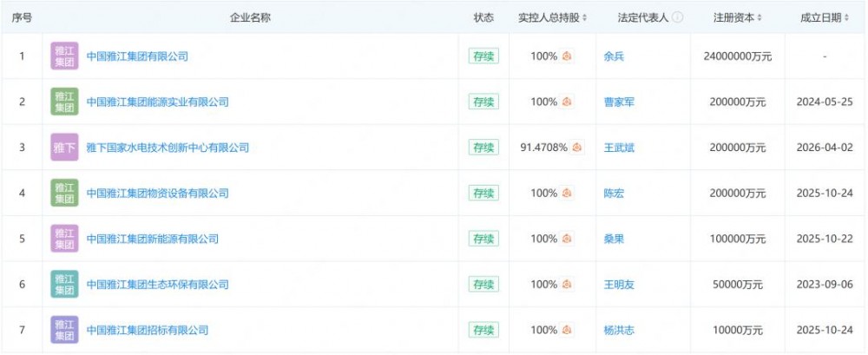This screenshot has width=868, height=355.
Task: Click the info icon next to 法定代表人
Action: click(678, 17)
